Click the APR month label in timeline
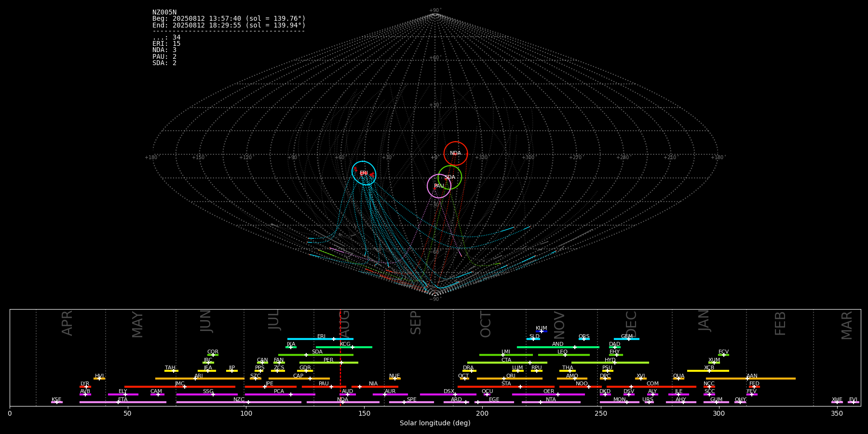This screenshot has height=434, width=868. pos(67,323)
